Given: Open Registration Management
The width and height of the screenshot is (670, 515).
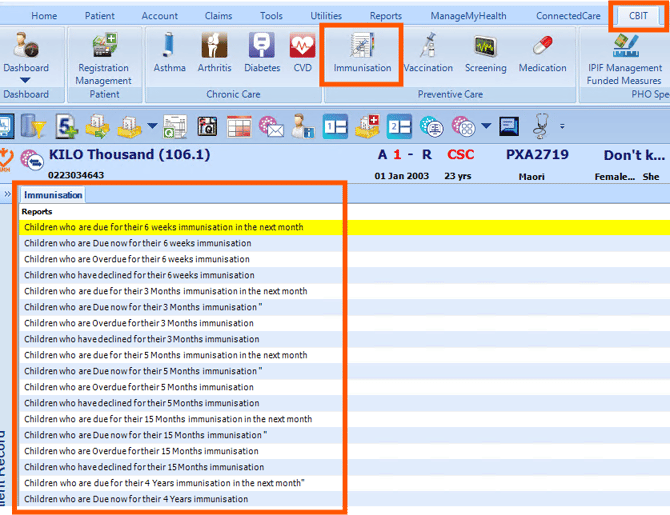Looking at the screenshot, I should click(104, 58).
